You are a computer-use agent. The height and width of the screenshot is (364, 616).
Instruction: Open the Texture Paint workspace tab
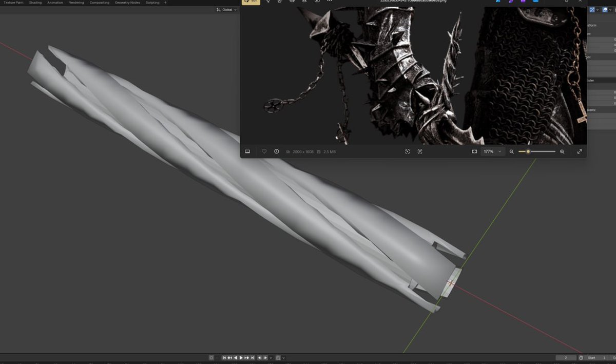point(13,3)
